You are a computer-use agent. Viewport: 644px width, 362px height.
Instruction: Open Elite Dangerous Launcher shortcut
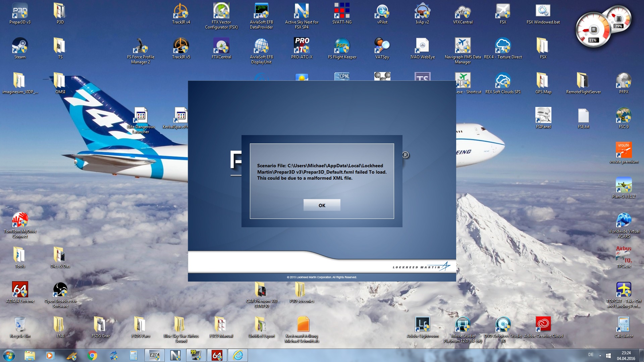[x=141, y=120]
